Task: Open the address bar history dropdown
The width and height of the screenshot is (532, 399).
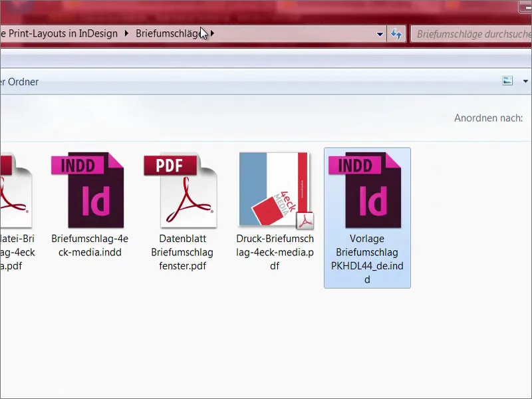Action: click(x=380, y=34)
